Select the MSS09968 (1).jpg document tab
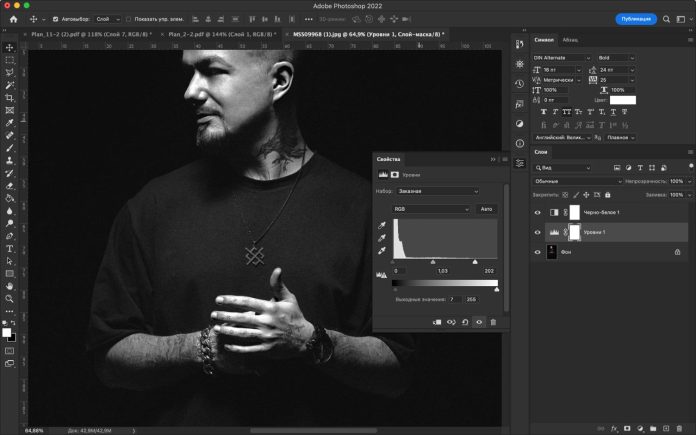696x435 pixels. click(x=368, y=34)
